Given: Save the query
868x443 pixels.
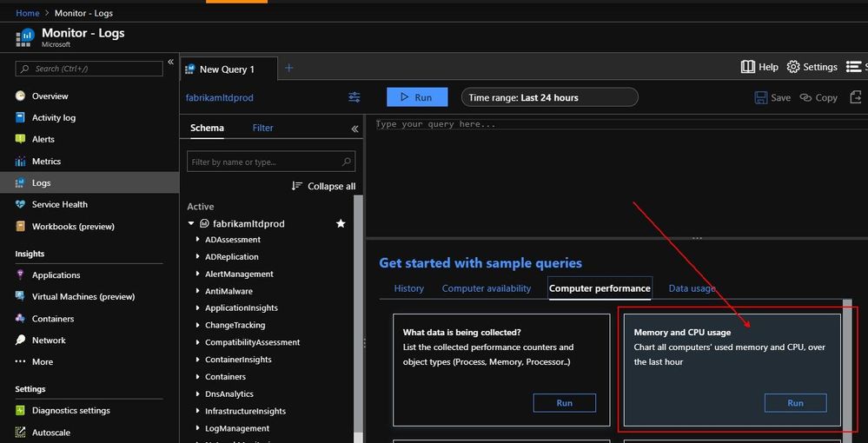Looking at the screenshot, I should [x=772, y=97].
